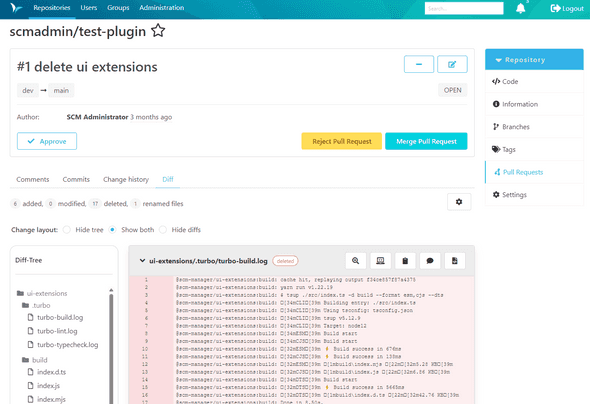Open Groups in top navigation
The width and height of the screenshot is (590, 404).
[x=118, y=8]
